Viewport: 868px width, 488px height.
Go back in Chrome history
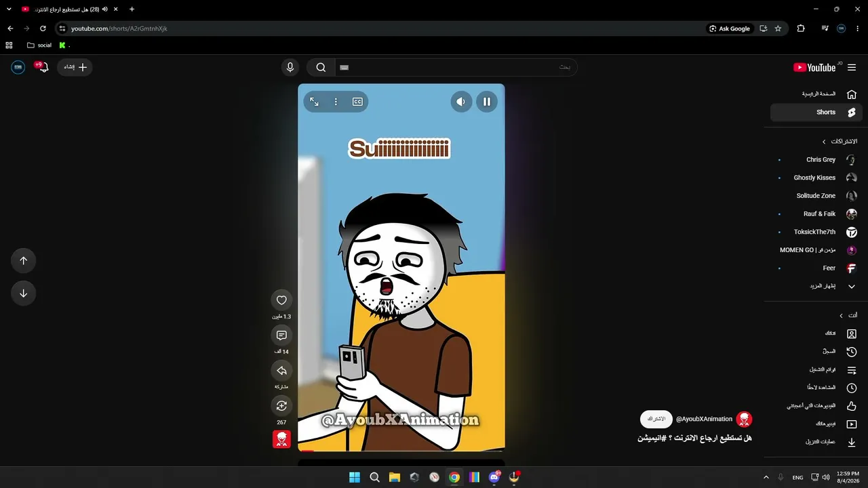[10, 28]
